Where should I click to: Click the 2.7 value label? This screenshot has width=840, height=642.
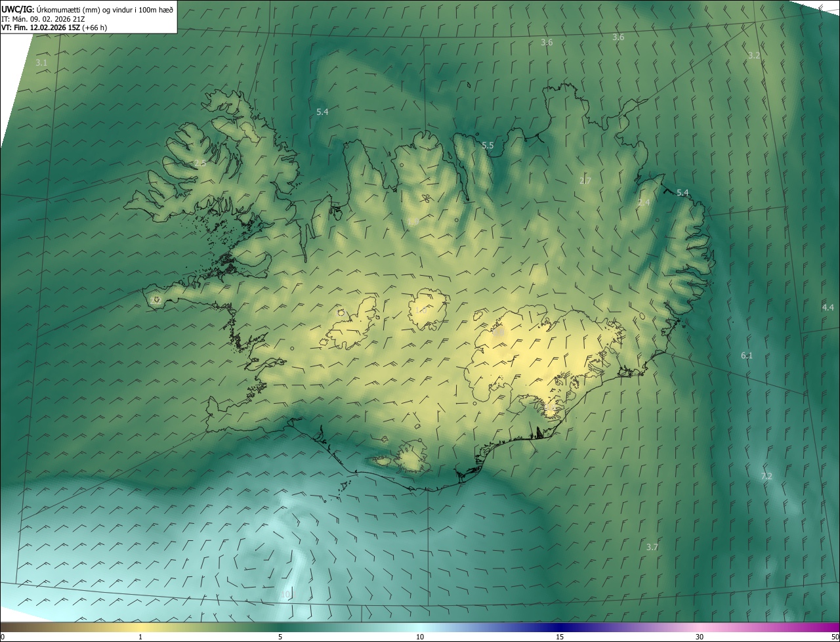[585, 181]
